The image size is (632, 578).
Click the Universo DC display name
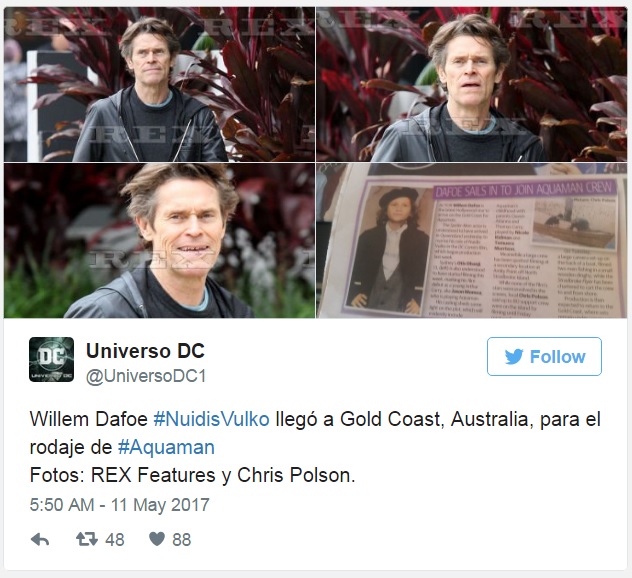tap(145, 351)
